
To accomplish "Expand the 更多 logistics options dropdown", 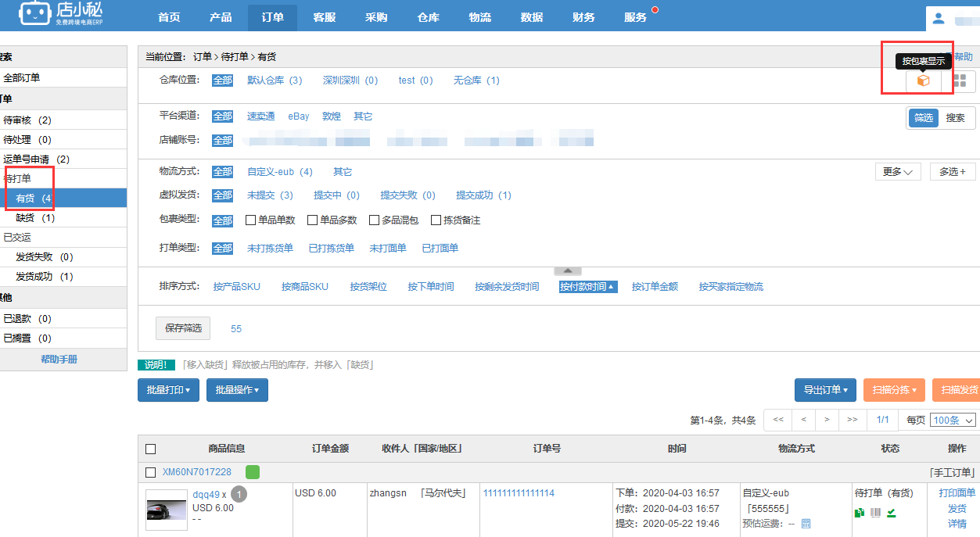I will pos(897,171).
